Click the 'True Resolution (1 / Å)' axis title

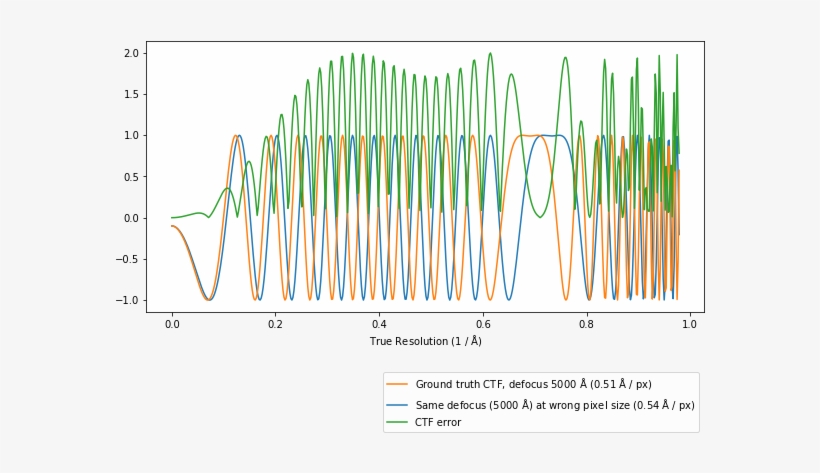click(x=425, y=341)
